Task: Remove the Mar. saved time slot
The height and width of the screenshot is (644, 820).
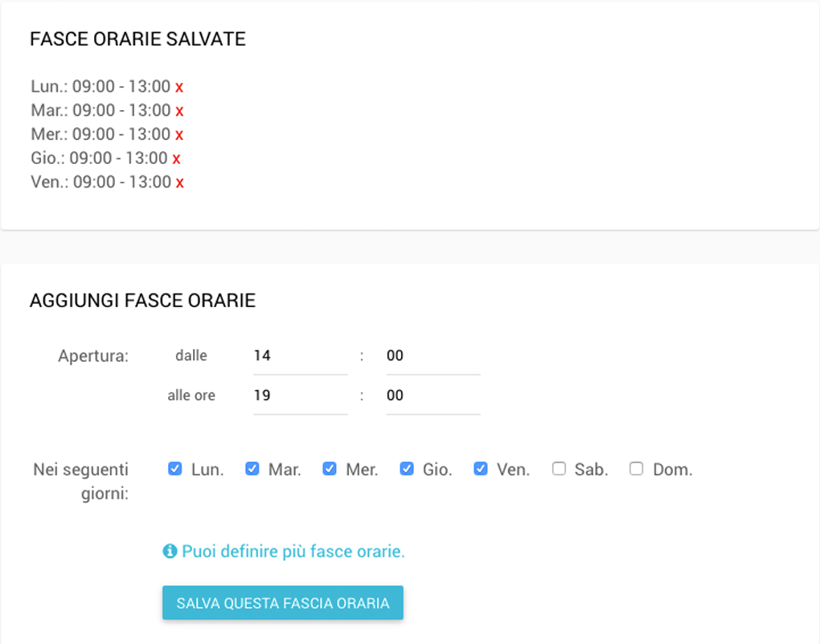Action: (179, 111)
